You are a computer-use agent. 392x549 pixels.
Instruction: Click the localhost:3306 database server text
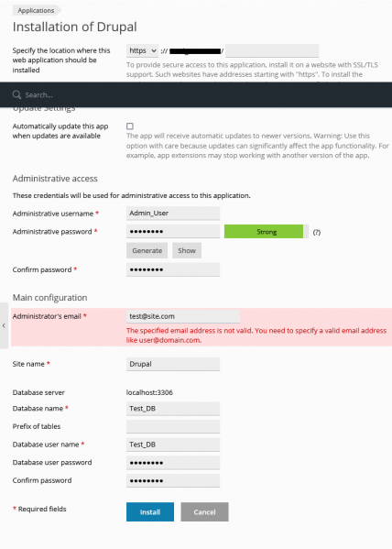coord(149,392)
